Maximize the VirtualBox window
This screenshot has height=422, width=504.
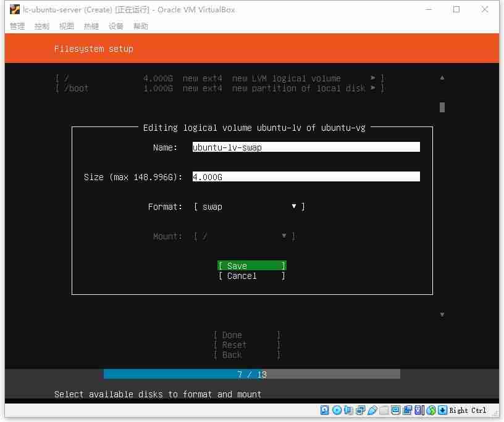click(456, 10)
